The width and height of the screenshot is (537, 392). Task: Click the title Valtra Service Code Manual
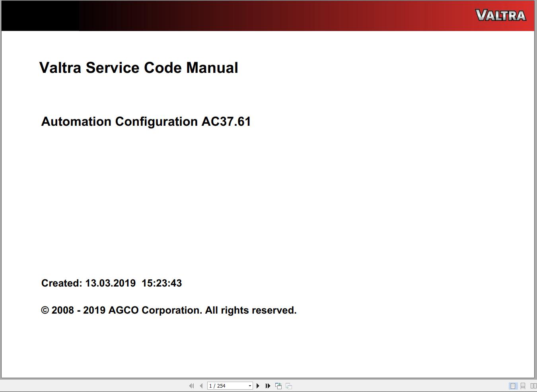click(139, 68)
